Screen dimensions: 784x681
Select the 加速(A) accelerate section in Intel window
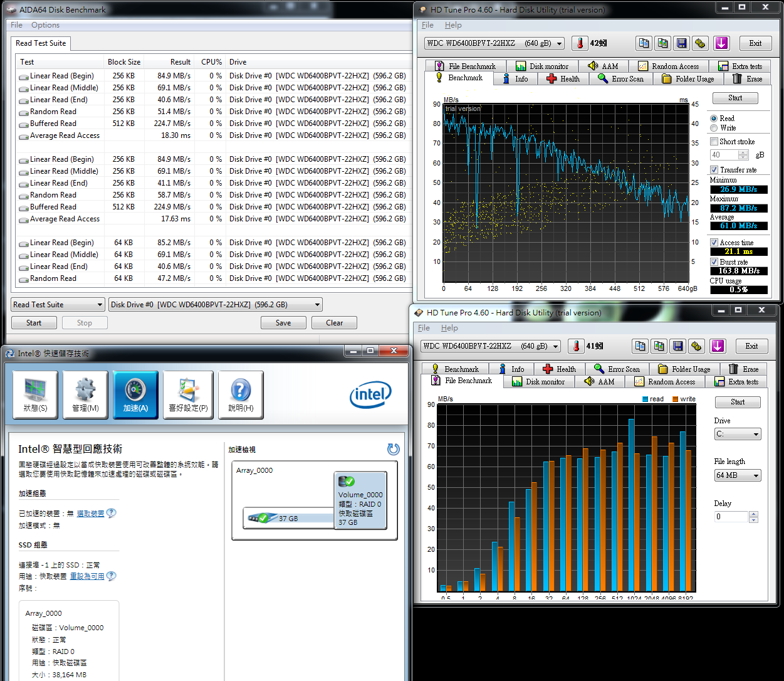coord(135,395)
